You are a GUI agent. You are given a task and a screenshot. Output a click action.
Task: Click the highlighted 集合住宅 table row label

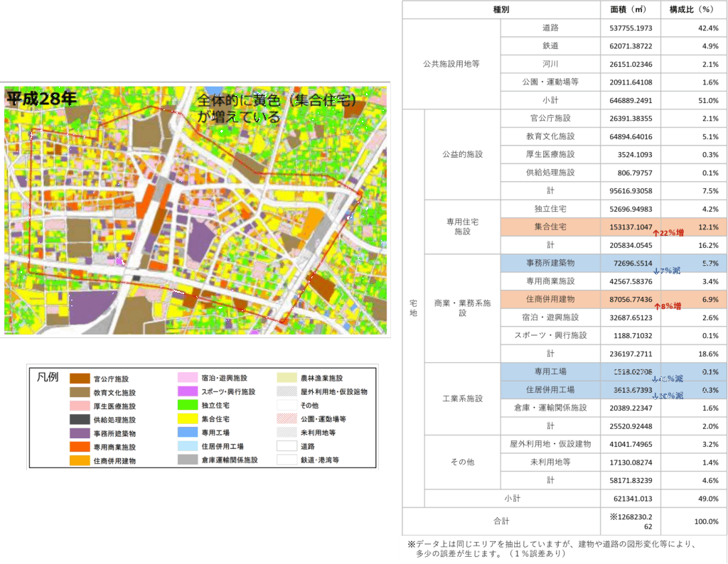point(550,227)
